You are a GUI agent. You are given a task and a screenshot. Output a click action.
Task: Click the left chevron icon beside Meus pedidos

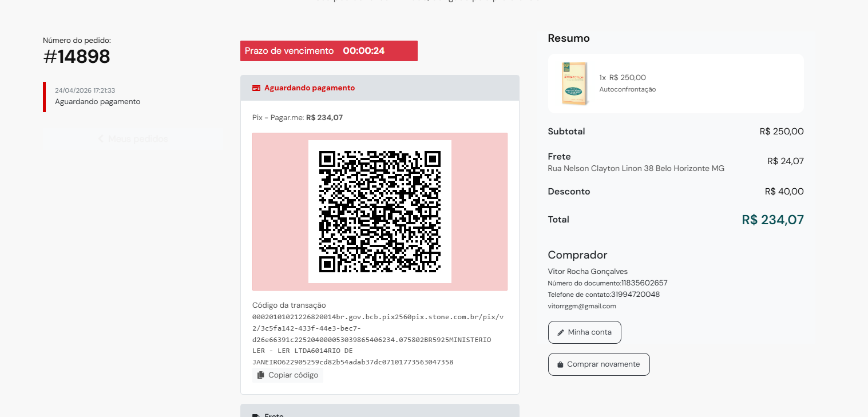(x=101, y=139)
